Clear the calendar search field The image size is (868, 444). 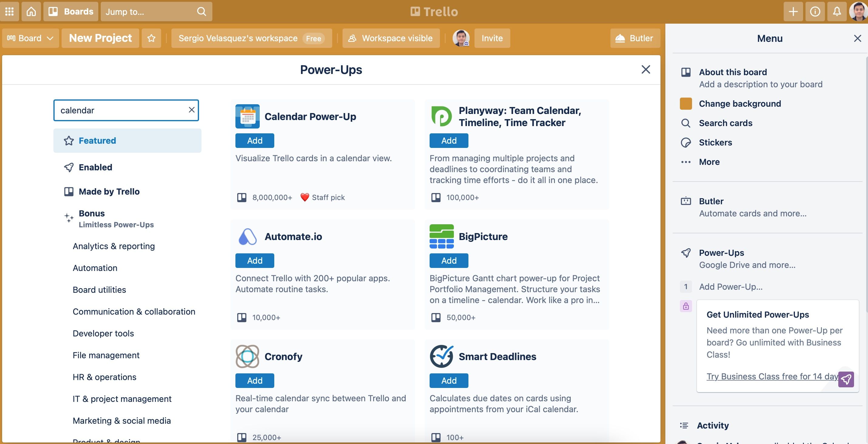(191, 110)
